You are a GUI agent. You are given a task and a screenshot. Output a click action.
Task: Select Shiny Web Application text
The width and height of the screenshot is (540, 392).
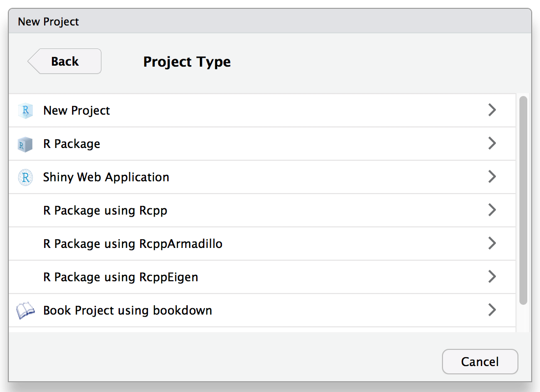click(x=106, y=177)
